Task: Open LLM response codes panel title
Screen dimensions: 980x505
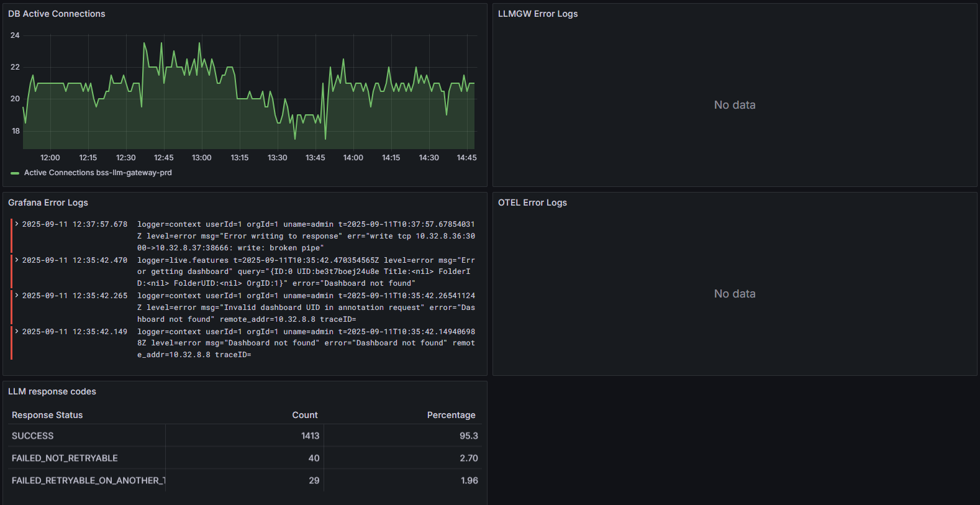Action: coord(52,391)
